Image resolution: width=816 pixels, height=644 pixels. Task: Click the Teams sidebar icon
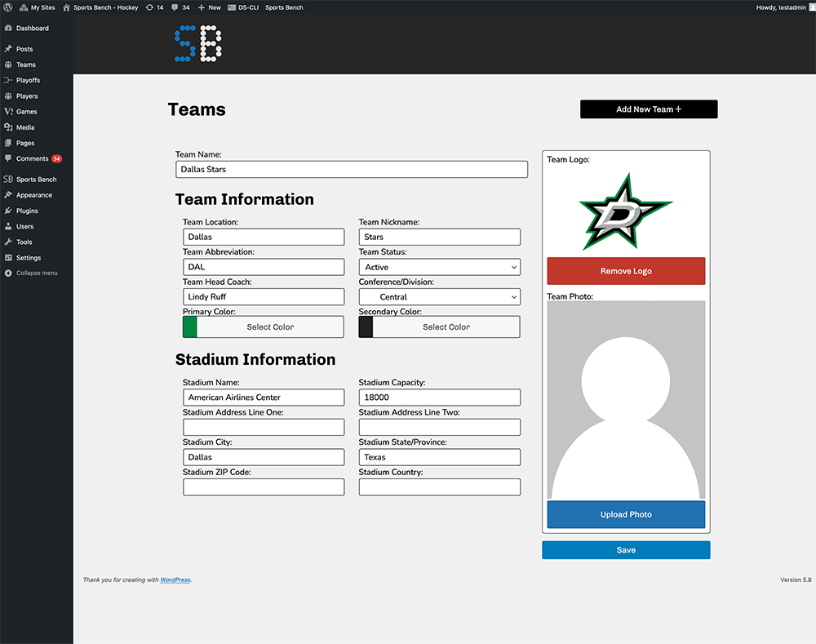(x=8, y=64)
